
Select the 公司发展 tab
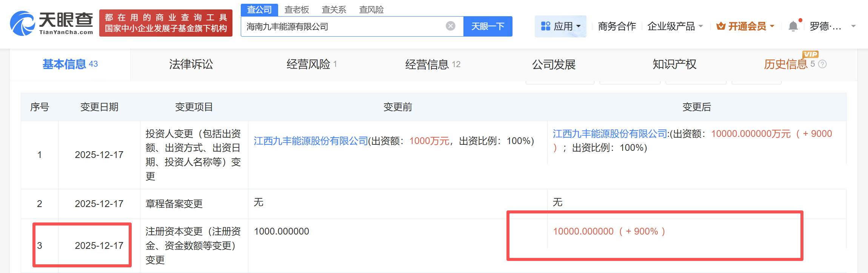pos(554,64)
